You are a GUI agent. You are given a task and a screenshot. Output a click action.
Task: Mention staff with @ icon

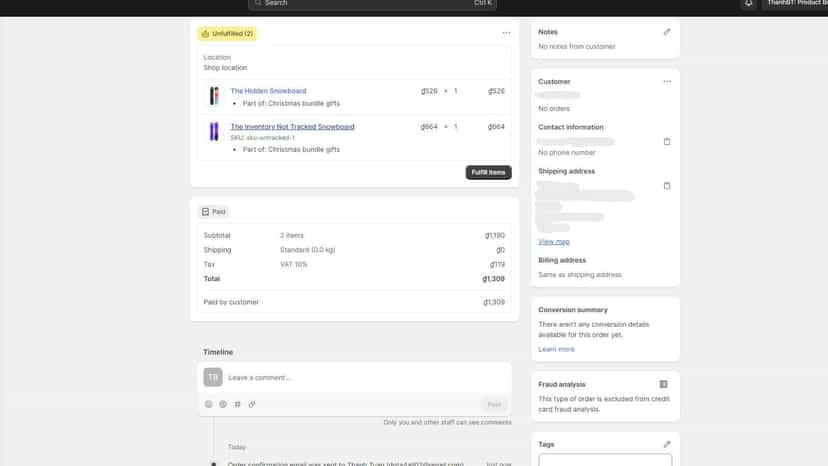click(223, 404)
